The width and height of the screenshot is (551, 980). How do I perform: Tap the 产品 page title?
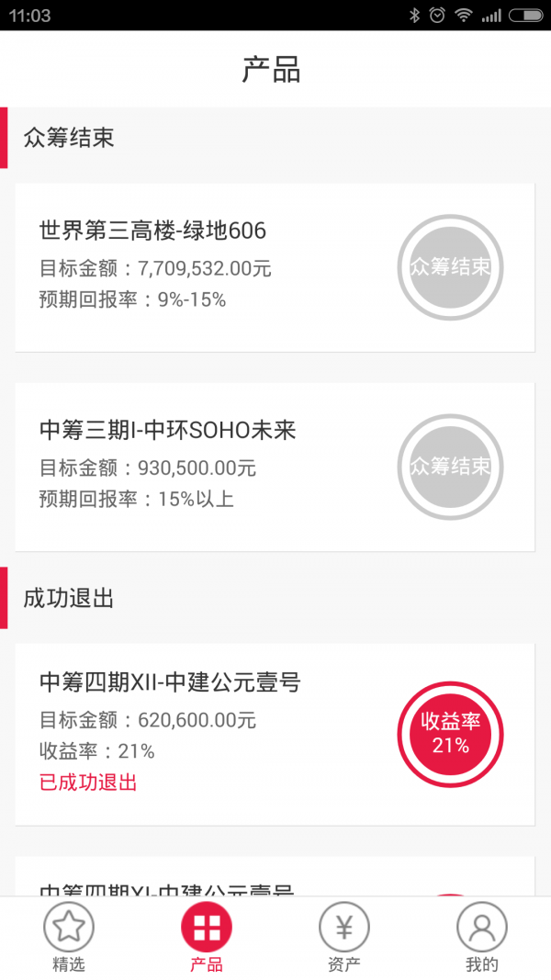point(272,70)
